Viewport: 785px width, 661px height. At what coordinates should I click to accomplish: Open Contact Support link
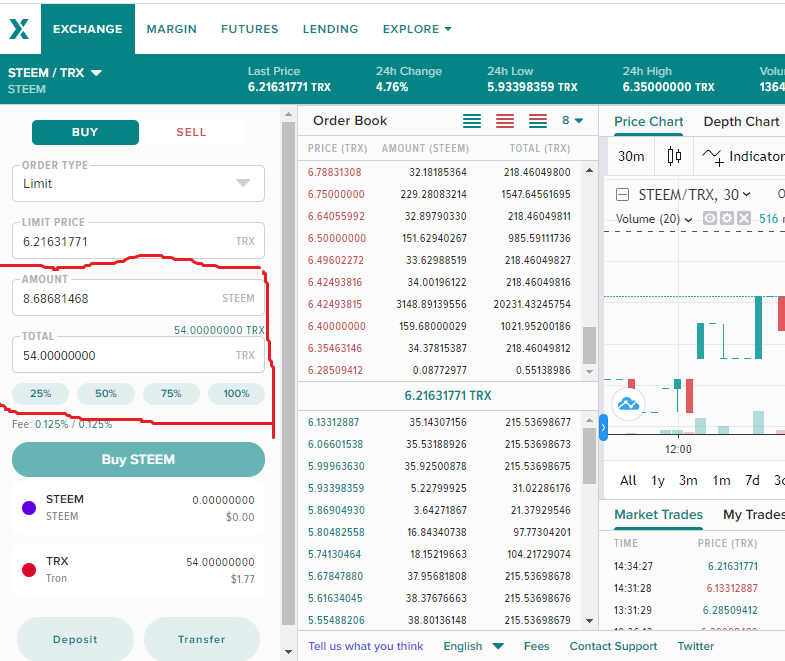pyautogui.click(x=613, y=646)
